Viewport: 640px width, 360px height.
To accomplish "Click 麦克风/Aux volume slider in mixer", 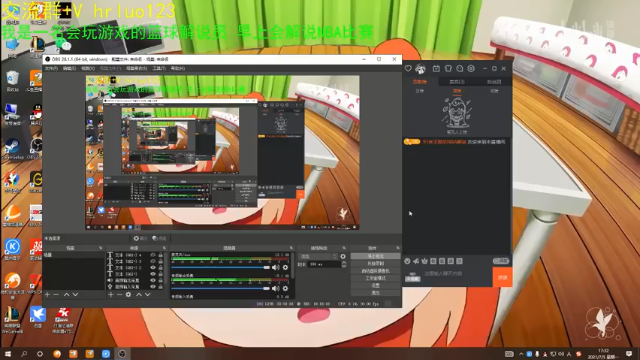I will coord(220,267).
